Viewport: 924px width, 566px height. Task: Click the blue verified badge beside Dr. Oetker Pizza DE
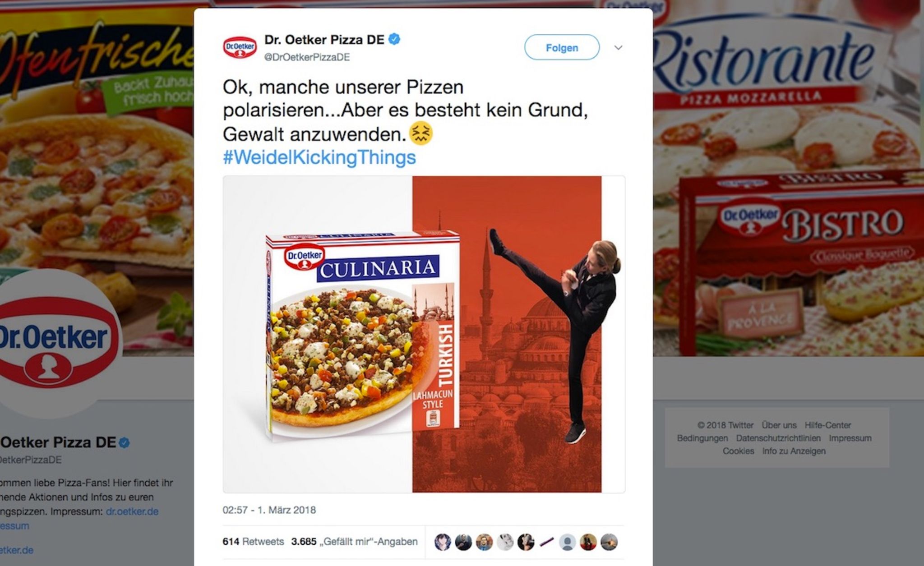point(394,40)
